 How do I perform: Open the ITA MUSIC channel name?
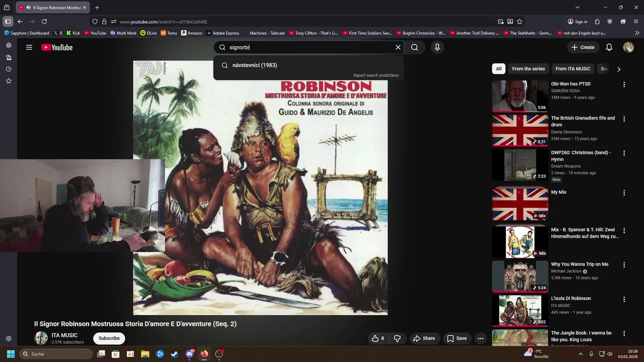64,335
